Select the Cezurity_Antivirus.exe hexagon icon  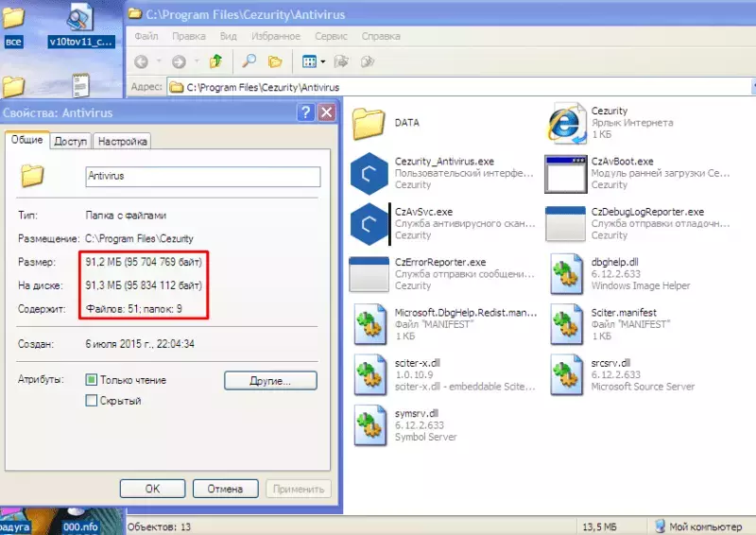pyautogui.click(x=369, y=174)
